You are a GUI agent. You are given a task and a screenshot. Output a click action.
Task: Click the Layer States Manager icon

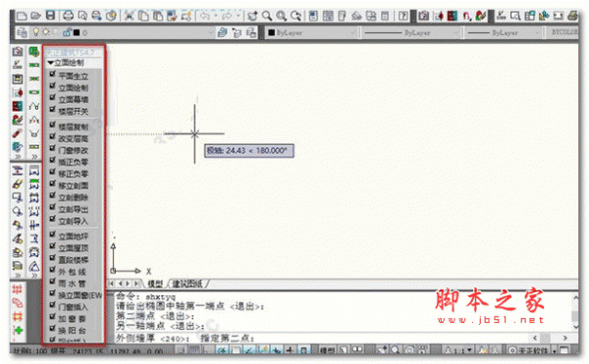point(251,32)
